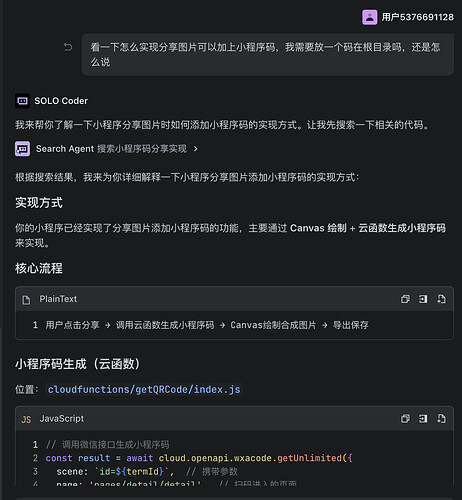Screen dimensions: 462x500
Task: Click the PlainText file icon
Action: pyautogui.click(x=26, y=300)
